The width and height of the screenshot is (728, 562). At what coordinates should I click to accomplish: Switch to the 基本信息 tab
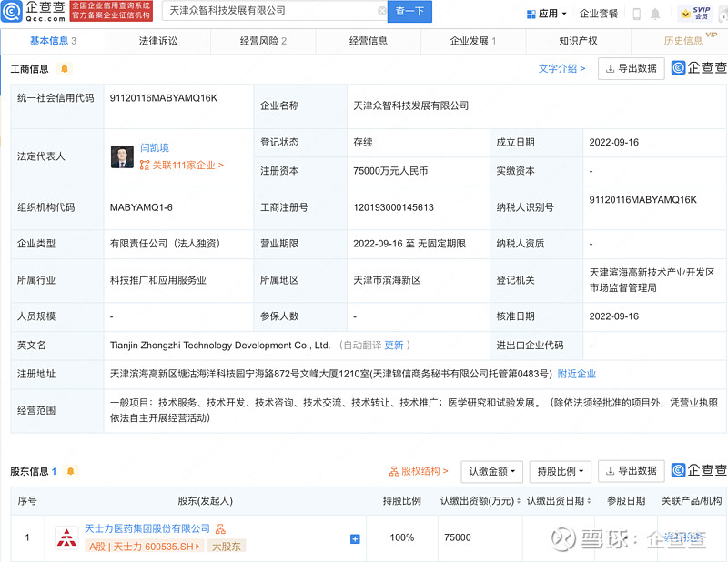[53, 41]
